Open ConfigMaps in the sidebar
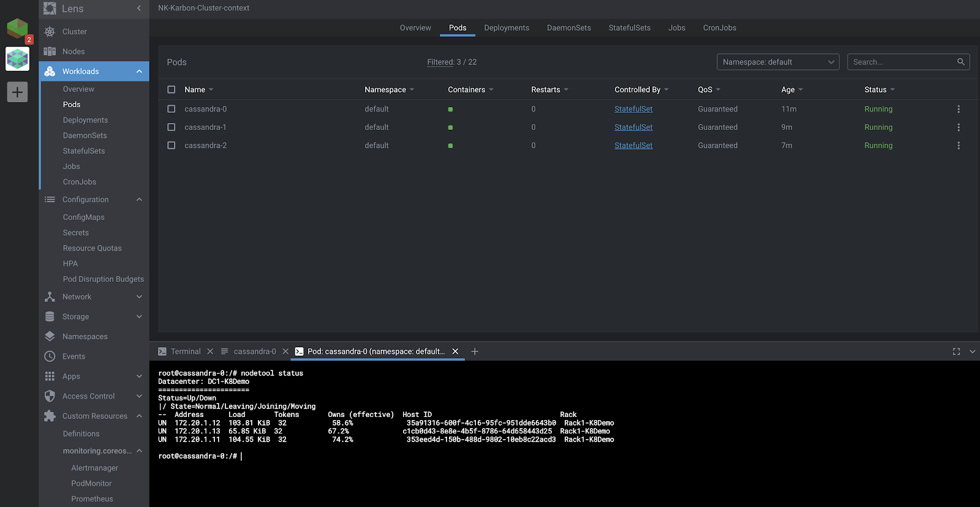The width and height of the screenshot is (980, 507). [84, 217]
